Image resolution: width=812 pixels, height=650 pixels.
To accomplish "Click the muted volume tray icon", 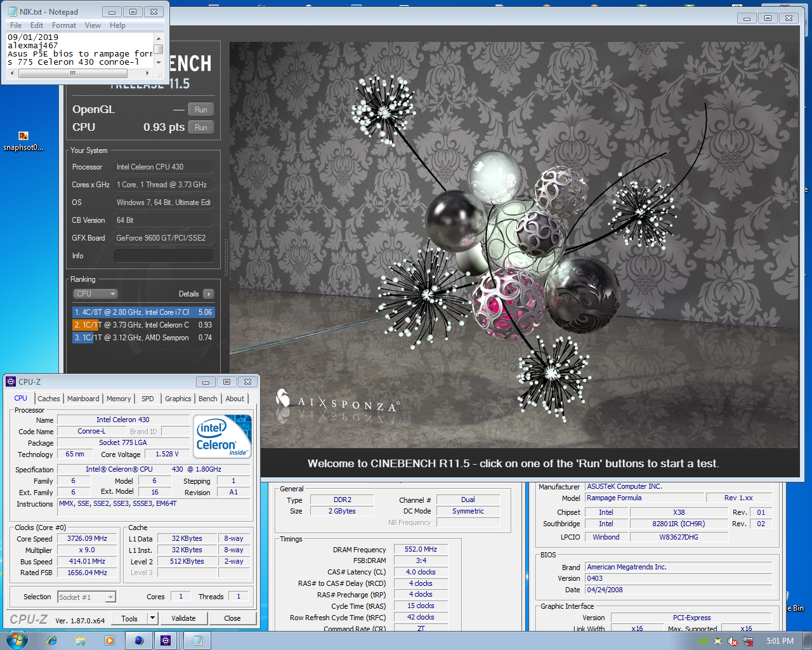I will coord(733,641).
